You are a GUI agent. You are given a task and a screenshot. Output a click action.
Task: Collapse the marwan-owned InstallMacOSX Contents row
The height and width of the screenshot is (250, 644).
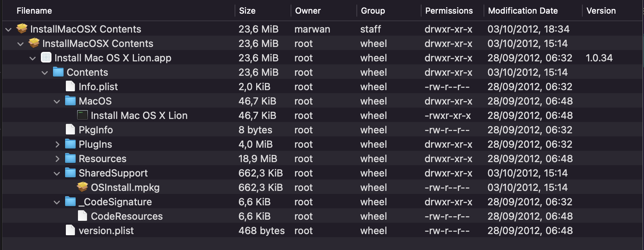pos(8,29)
